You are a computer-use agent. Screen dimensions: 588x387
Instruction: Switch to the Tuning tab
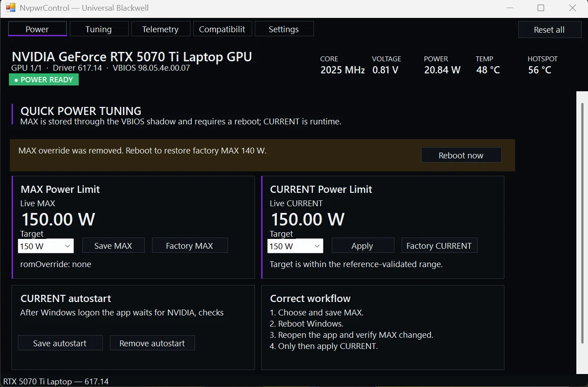coord(99,29)
